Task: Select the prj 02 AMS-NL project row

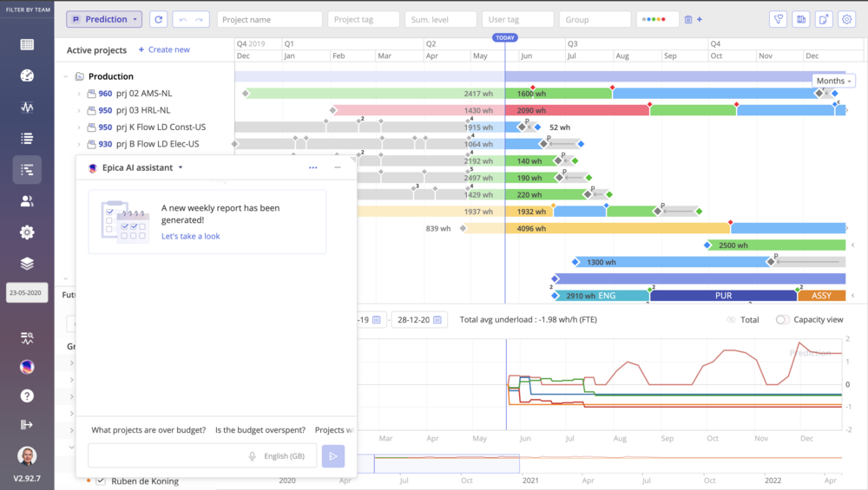Action: (144, 94)
